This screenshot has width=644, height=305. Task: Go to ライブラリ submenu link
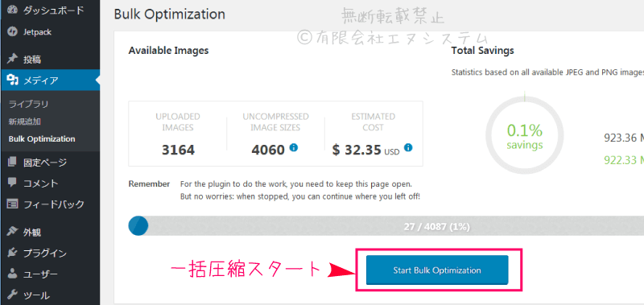[x=29, y=105]
